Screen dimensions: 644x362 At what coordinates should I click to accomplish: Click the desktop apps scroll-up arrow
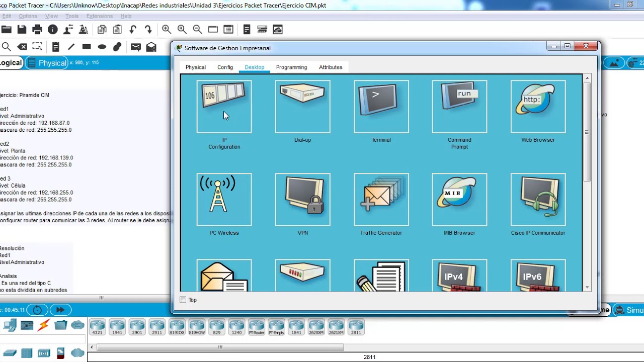[x=587, y=78]
